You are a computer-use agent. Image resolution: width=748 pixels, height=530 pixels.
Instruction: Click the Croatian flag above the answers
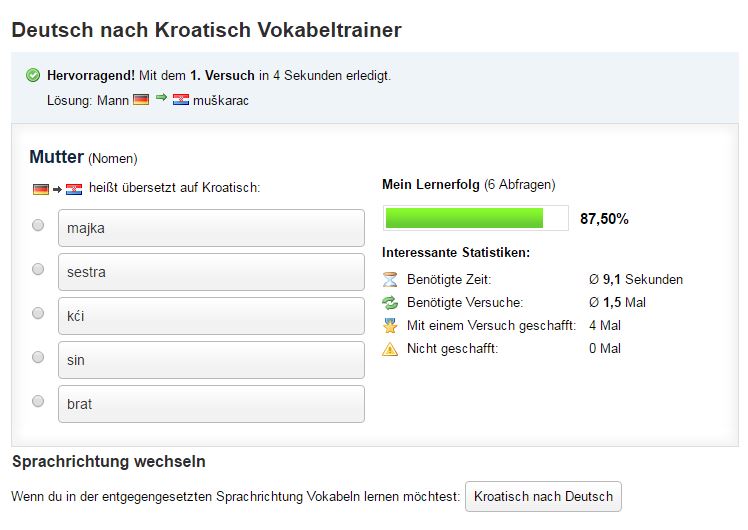tap(74, 189)
